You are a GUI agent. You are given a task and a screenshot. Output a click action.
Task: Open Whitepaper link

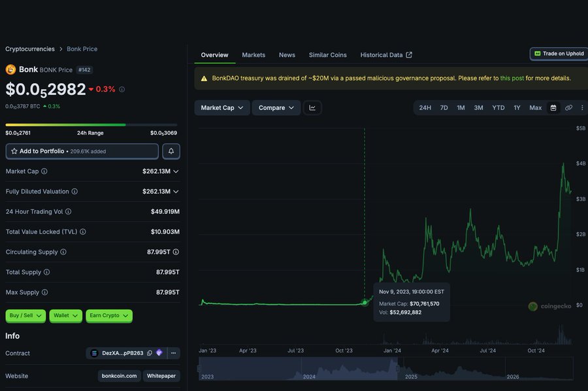click(161, 375)
